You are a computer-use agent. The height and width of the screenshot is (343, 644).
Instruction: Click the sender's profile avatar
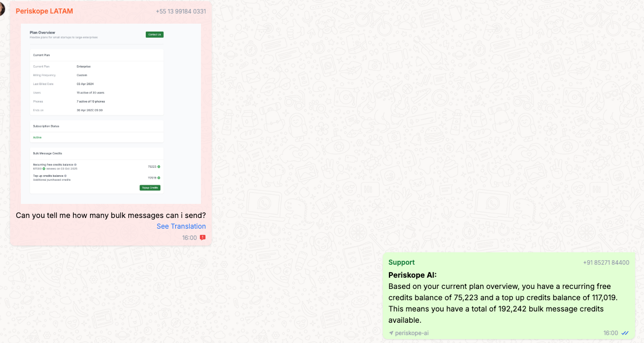[3, 8]
